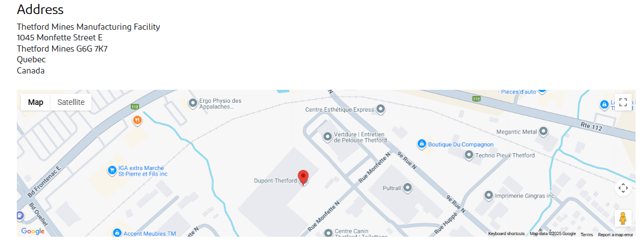This screenshot has height=248, width=644.
Task: Open the map Terms link
Action: tap(587, 235)
